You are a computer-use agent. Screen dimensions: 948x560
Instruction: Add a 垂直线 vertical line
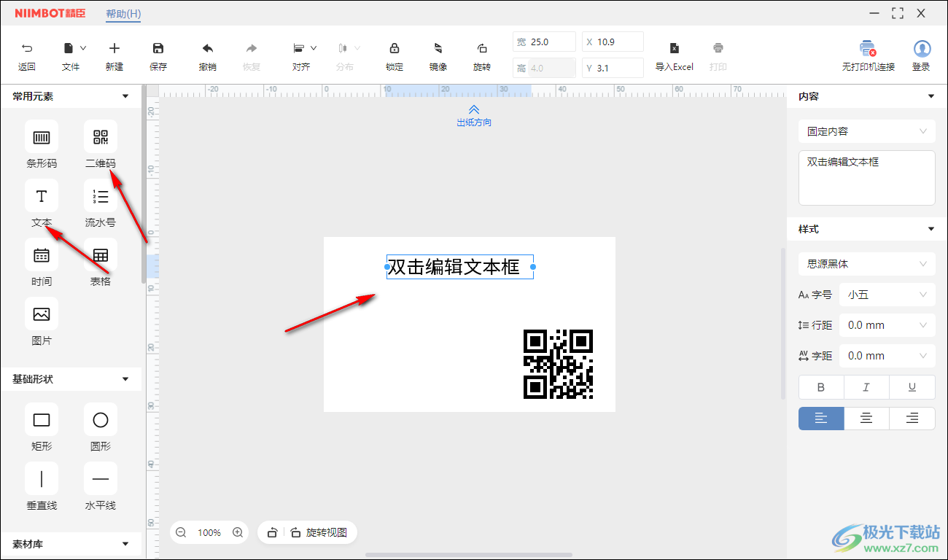pyautogui.click(x=42, y=478)
